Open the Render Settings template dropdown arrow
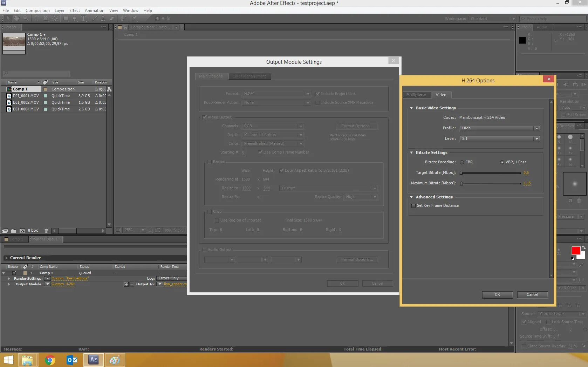The height and width of the screenshot is (367, 588). point(47,279)
